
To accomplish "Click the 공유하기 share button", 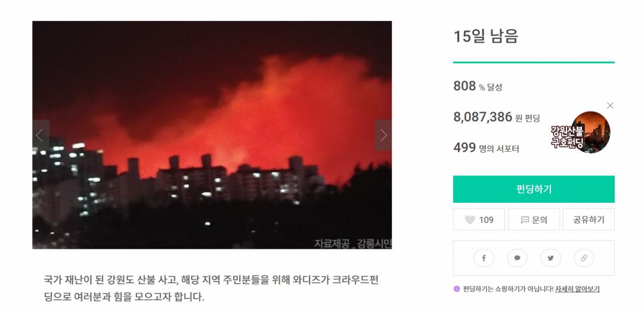I will click(589, 220).
